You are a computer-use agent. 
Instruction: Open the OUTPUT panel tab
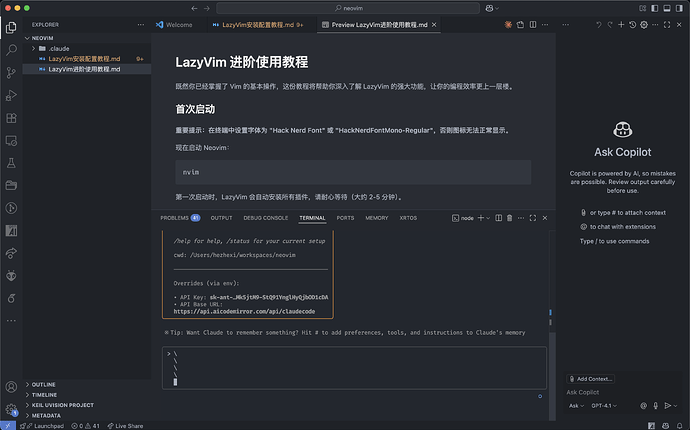pos(221,218)
